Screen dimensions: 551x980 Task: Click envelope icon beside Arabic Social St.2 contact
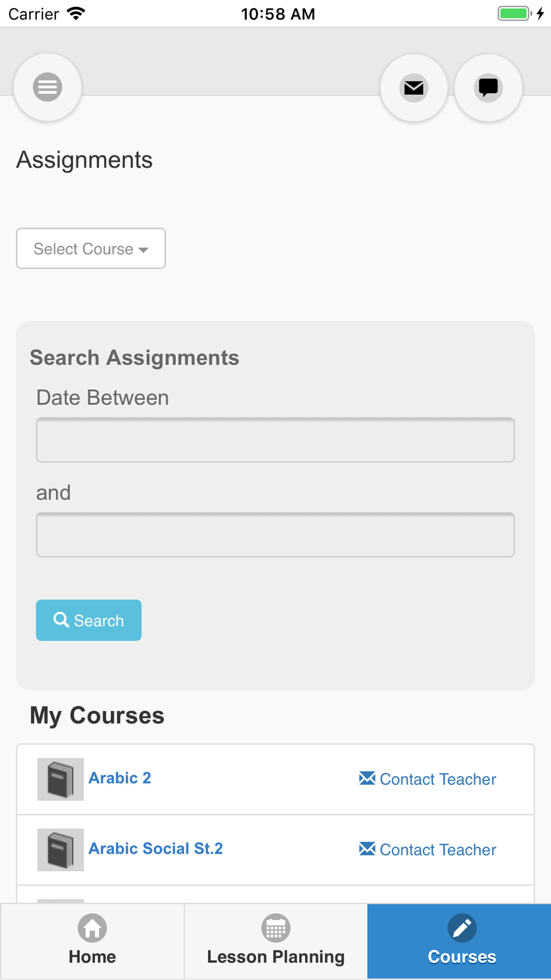pos(367,849)
